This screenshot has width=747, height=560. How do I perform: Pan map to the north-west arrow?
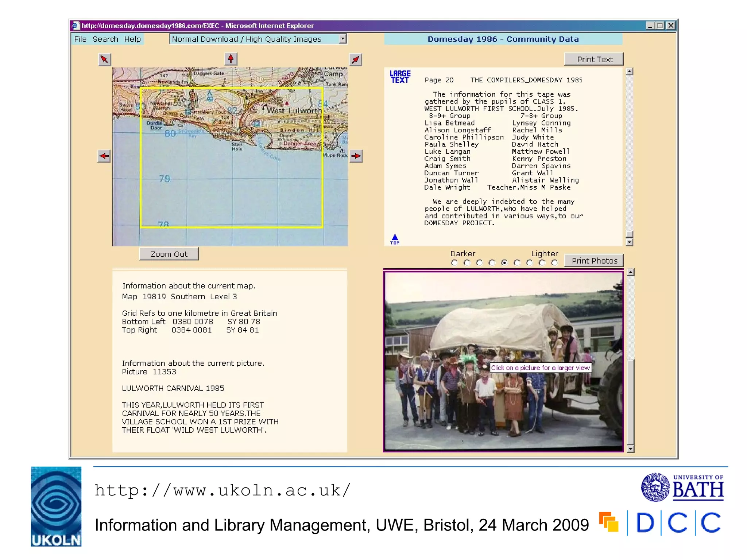tap(105, 59)
